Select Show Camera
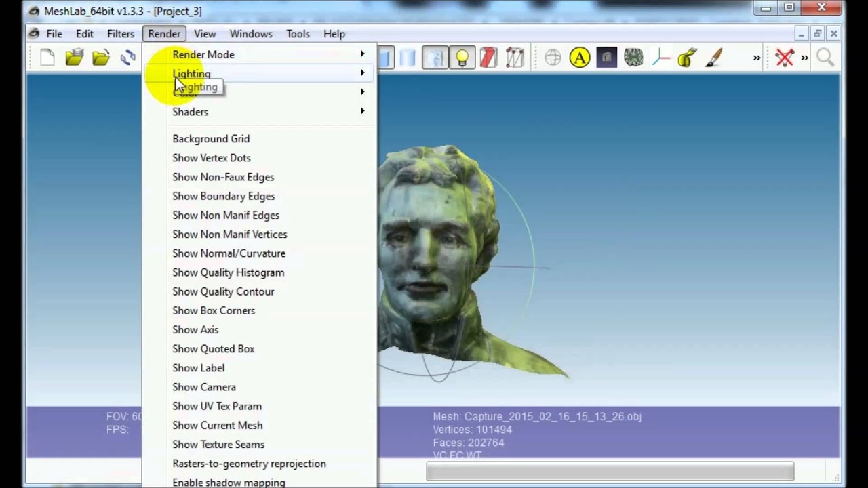Image resolution: width=868 pixels, height=488 pixels. [259, 387]
